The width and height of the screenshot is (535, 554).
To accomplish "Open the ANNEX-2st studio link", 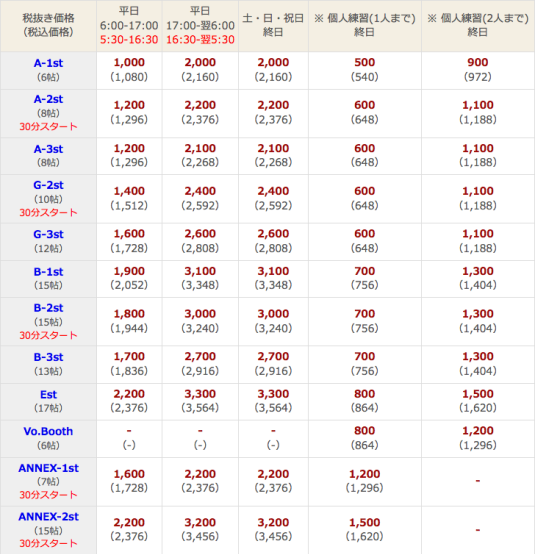I will (x=48, y=517).
